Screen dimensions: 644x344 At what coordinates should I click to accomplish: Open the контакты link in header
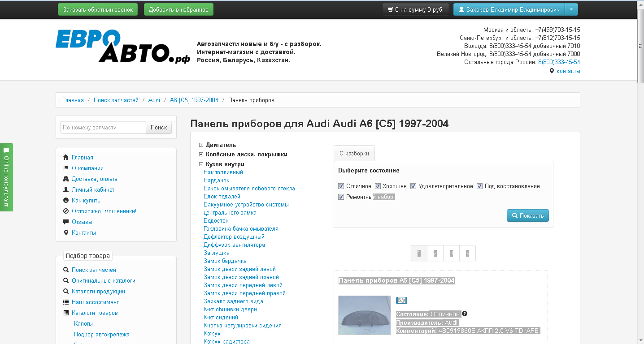point(568,71)
